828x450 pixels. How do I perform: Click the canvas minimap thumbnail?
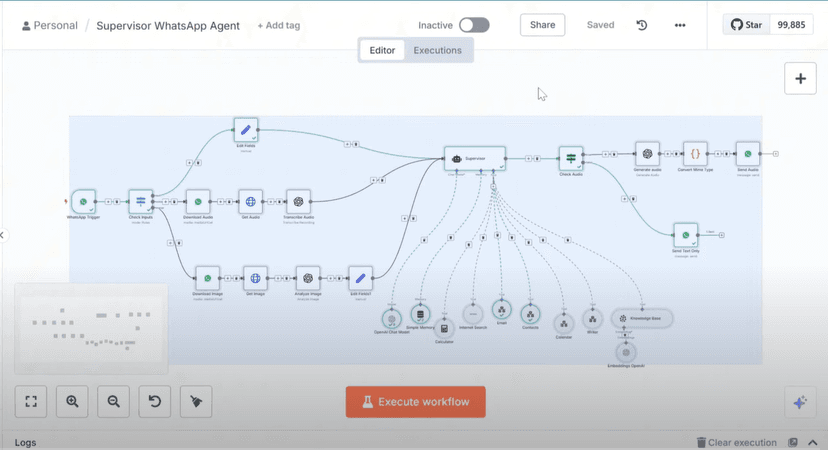91,329
